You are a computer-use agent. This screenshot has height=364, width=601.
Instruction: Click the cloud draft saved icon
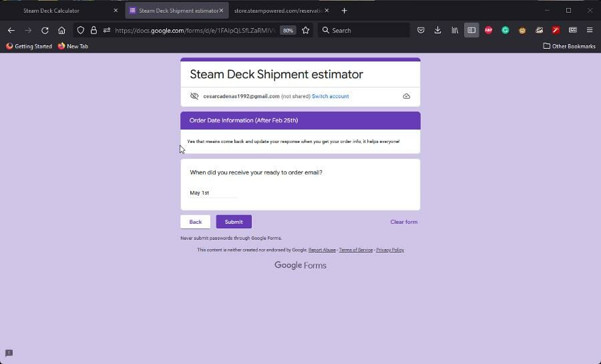[406, 96]
